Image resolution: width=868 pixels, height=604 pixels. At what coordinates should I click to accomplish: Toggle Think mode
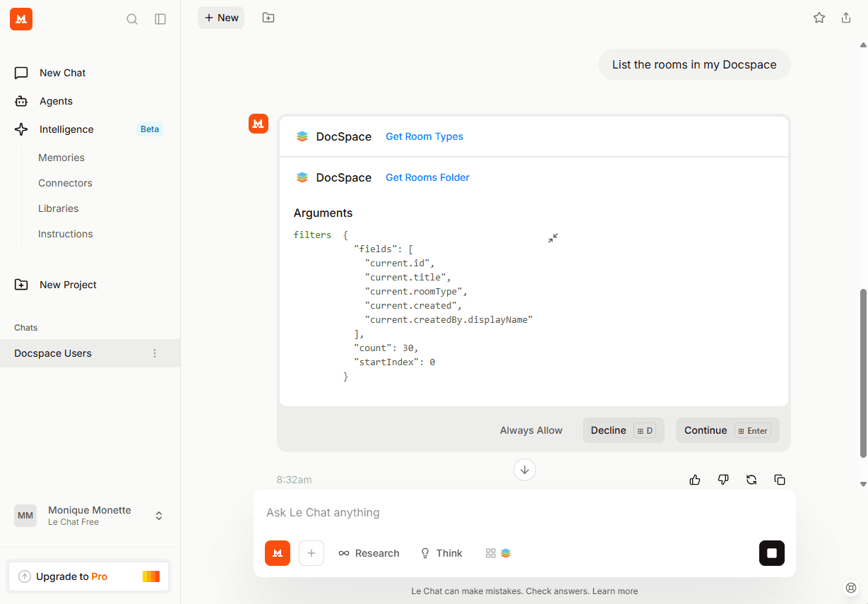click(441, 553)
